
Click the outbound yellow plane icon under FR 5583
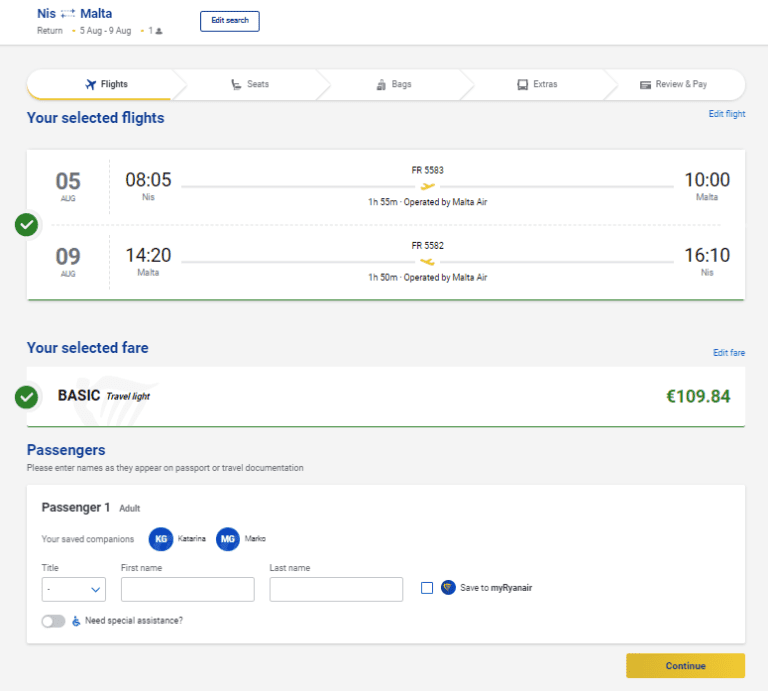pos(428,186)
